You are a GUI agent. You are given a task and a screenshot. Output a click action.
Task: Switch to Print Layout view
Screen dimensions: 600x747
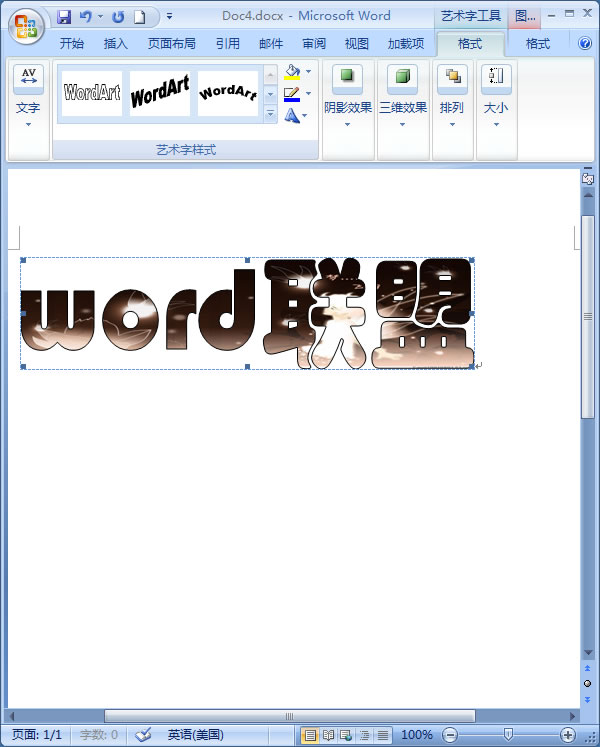click(310, 735)
